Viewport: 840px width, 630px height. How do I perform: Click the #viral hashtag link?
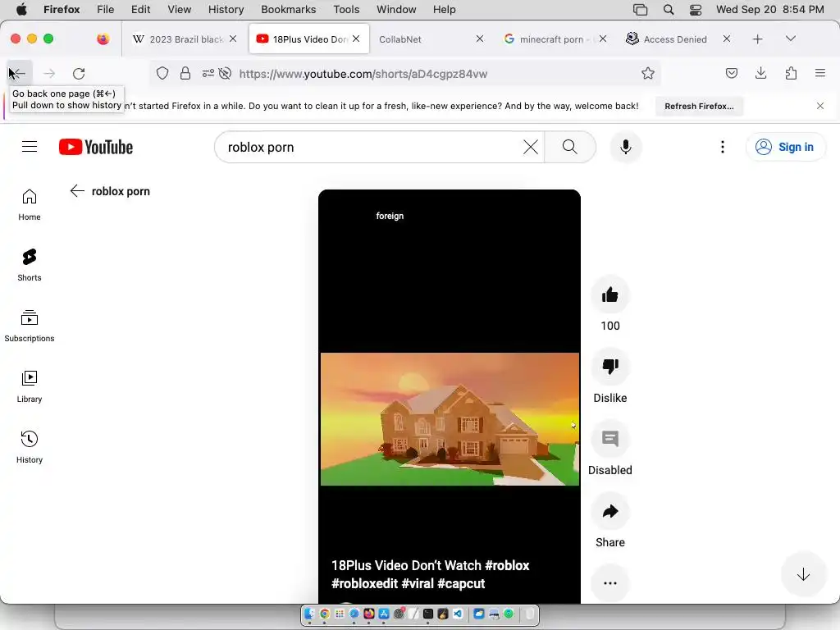[418, 583]
